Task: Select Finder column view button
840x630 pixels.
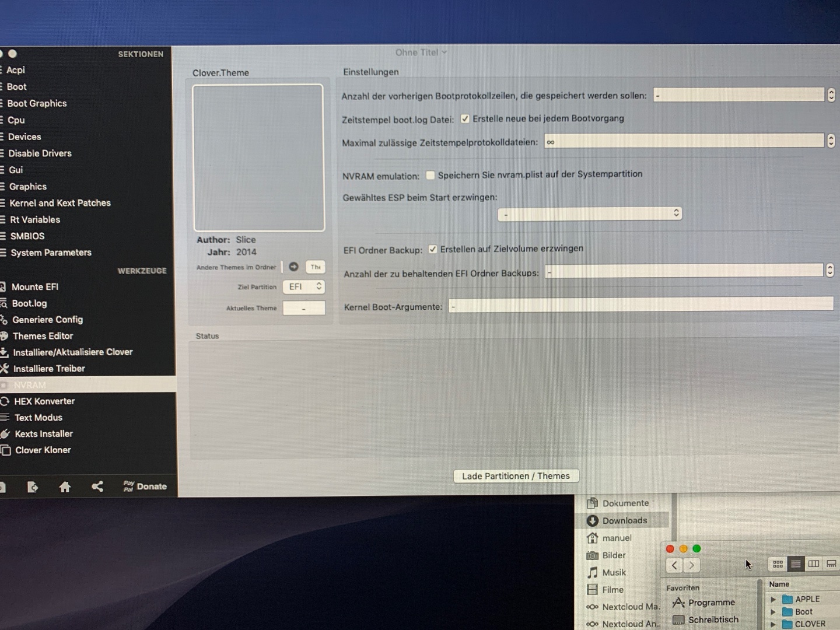Action: point(813,563)
